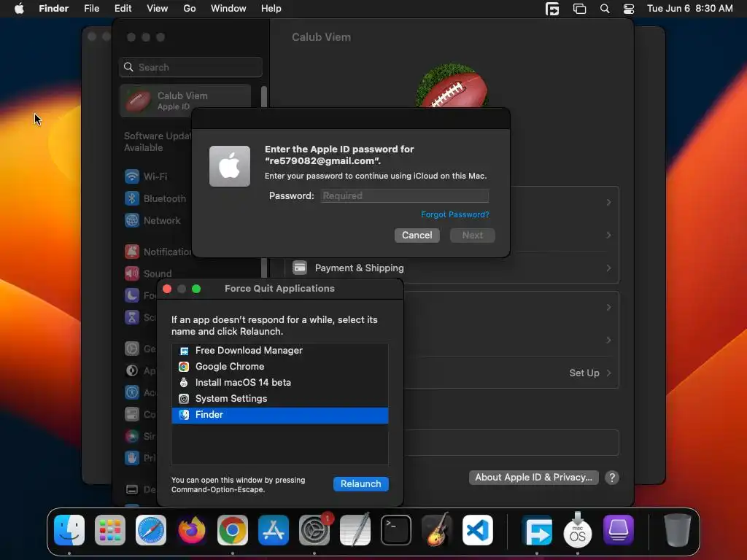The width and height of the screenshot is (747, 560).
Task: Click the Forgot Password? link
Action: [x=455, y=215]
